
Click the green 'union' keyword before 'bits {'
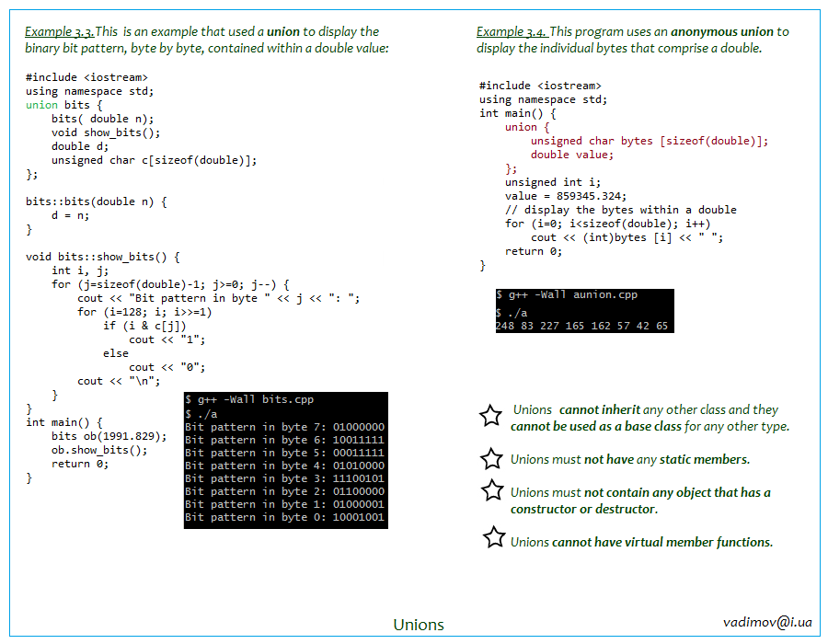pos(41,105)
